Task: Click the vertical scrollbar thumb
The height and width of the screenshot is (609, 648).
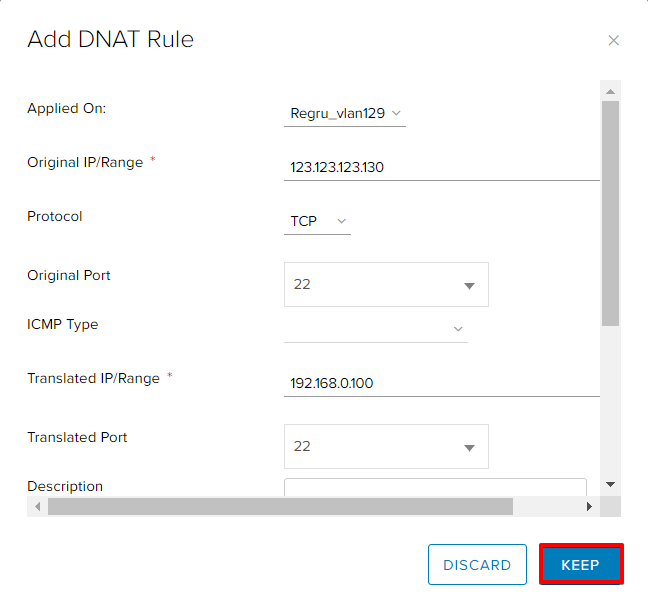Action: (x=611, y=210)
